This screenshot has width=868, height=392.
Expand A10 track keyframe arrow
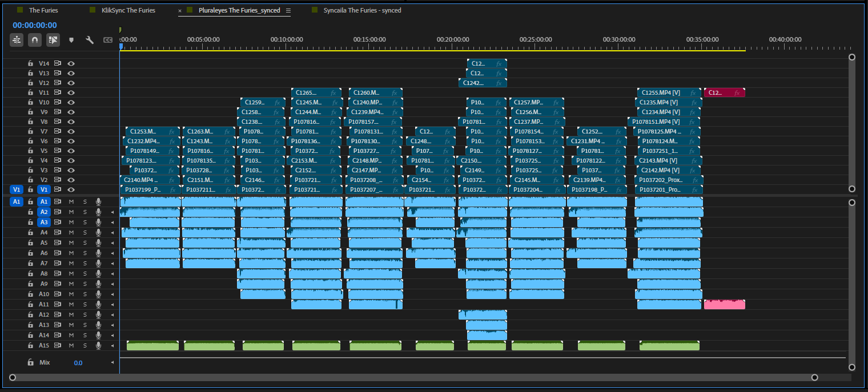(x=112, y=294)
